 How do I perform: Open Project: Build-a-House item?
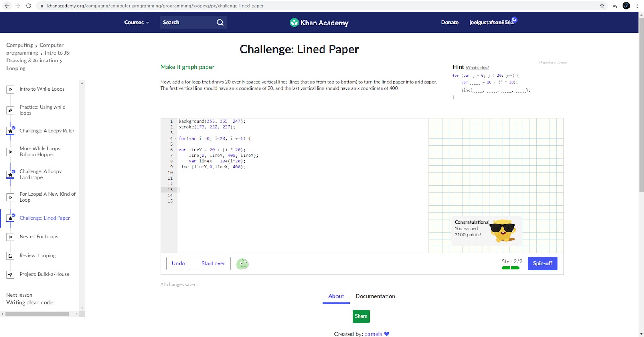pos(44,274)
